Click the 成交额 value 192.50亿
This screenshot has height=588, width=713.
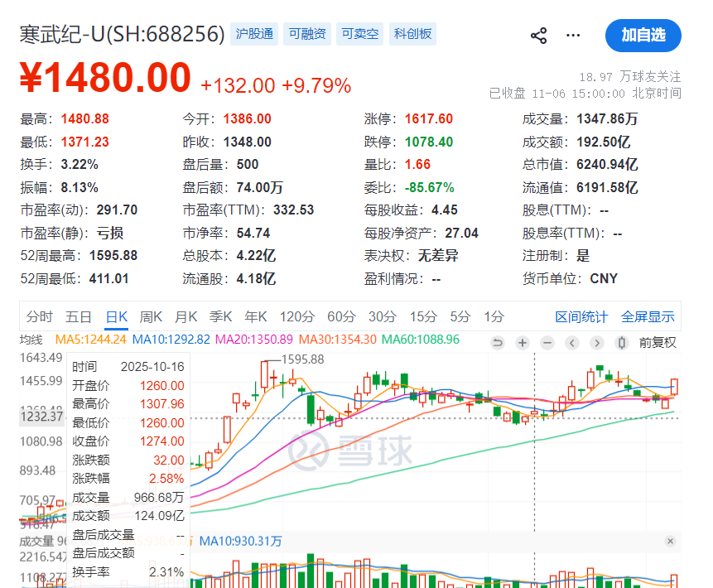click(x=604, y=142)
